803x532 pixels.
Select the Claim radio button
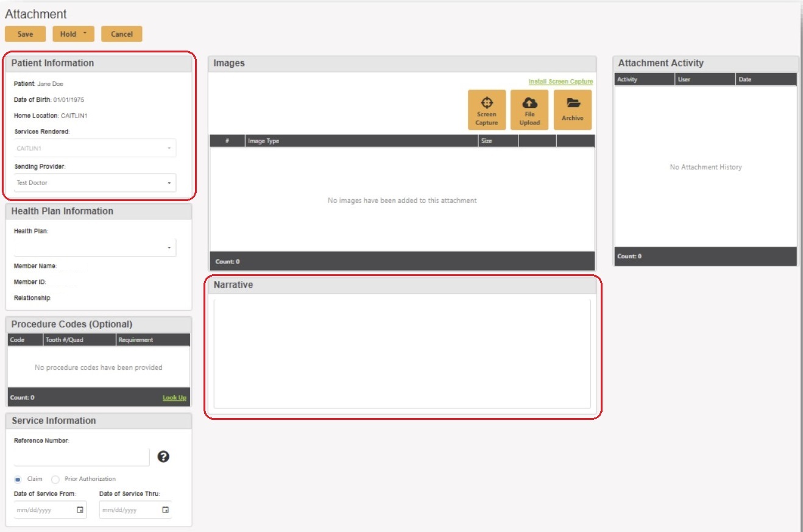(x=18, y=480)
